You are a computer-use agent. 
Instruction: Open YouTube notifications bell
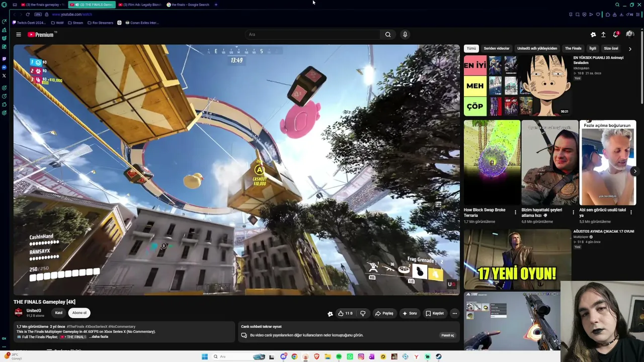click(x=616, y=35)
